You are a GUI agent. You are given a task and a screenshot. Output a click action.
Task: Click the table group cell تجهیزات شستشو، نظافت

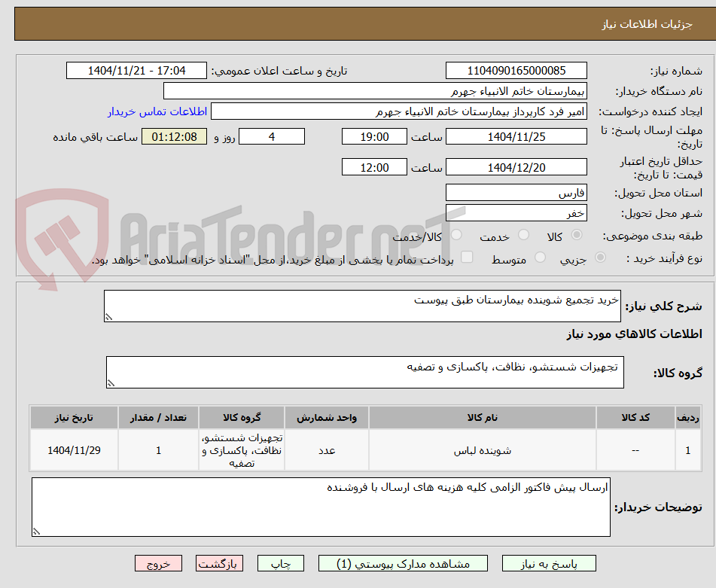[x=242, y=450]
